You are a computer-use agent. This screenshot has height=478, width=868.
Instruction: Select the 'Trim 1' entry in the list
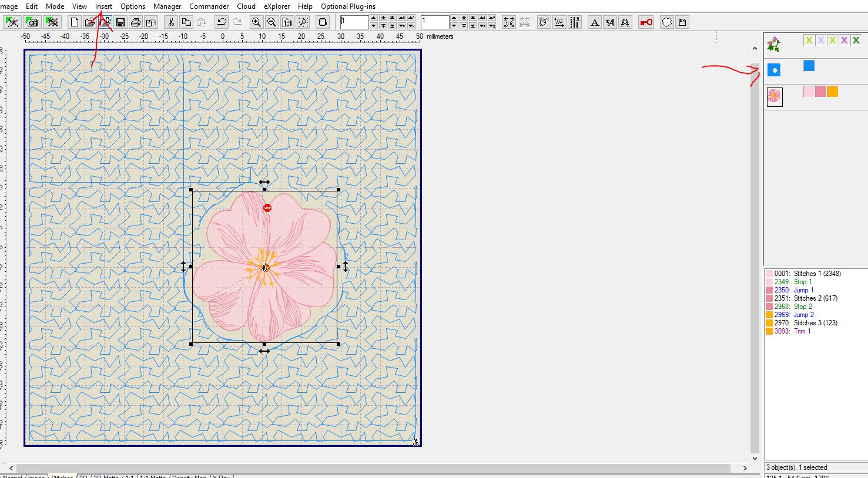coord(802,331)
